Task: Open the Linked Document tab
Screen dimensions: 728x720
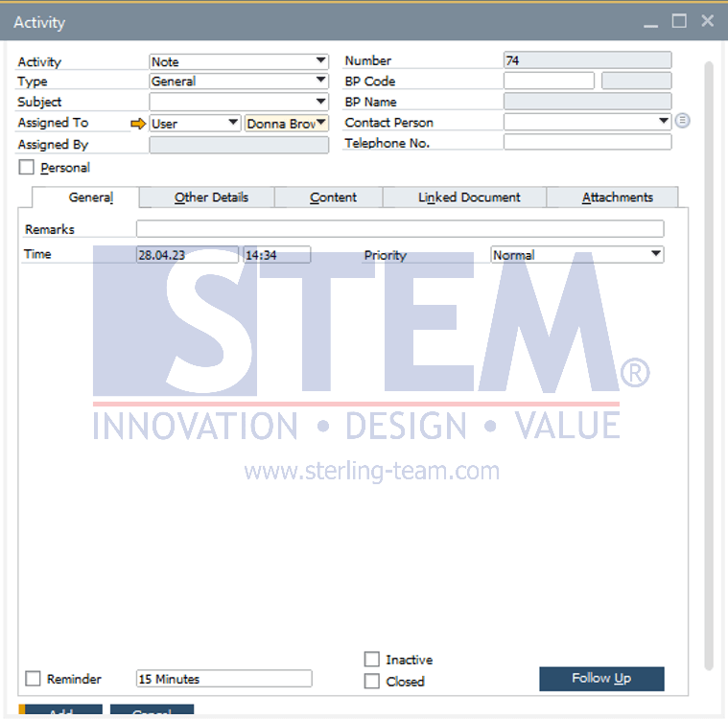Action: (x=465, y=197)
